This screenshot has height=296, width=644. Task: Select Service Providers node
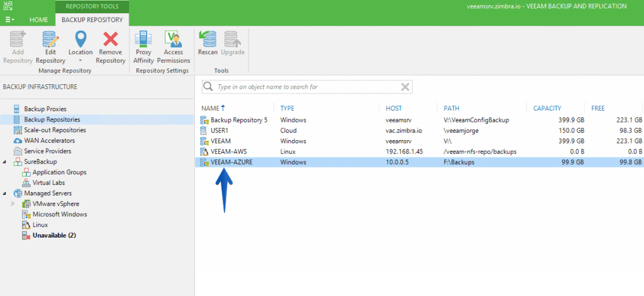[48, 151]
